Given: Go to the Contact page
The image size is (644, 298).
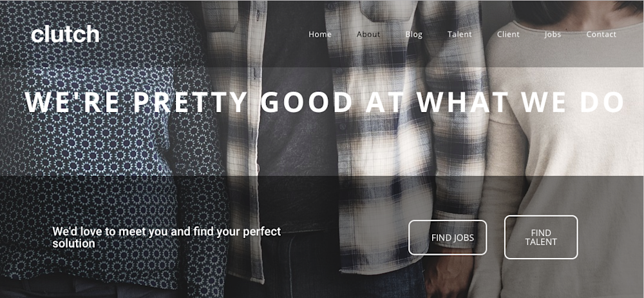Looking at the screenshot, I should [x=601, y=35].
